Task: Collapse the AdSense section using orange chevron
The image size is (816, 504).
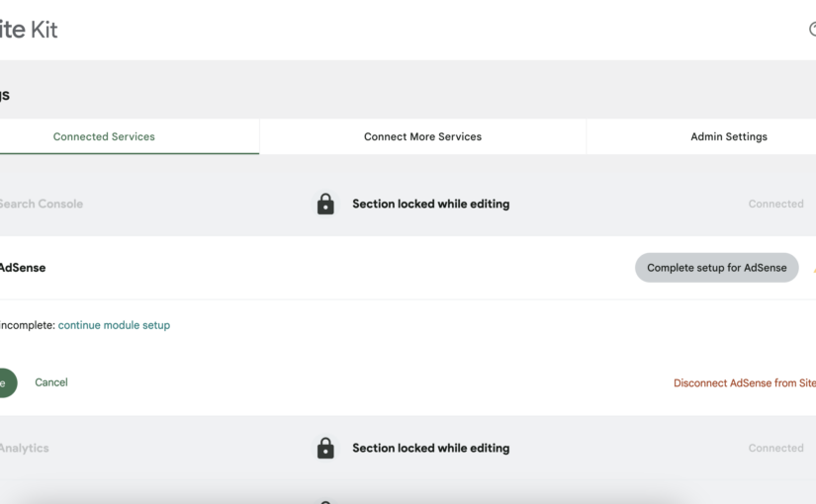Action: point(813,268)
